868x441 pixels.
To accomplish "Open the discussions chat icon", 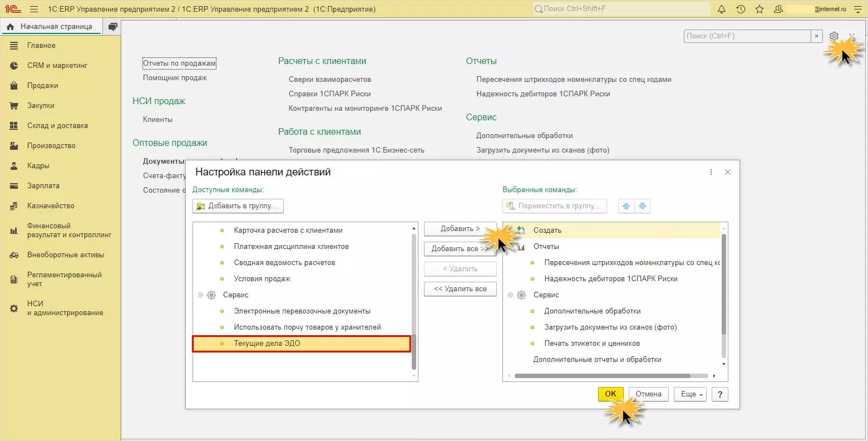I will [113, 27].
